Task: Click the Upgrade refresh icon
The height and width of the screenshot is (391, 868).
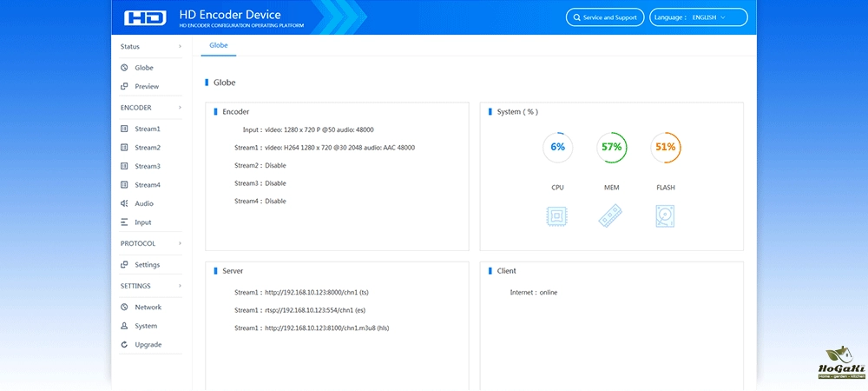Action: (x=125, y=345)
